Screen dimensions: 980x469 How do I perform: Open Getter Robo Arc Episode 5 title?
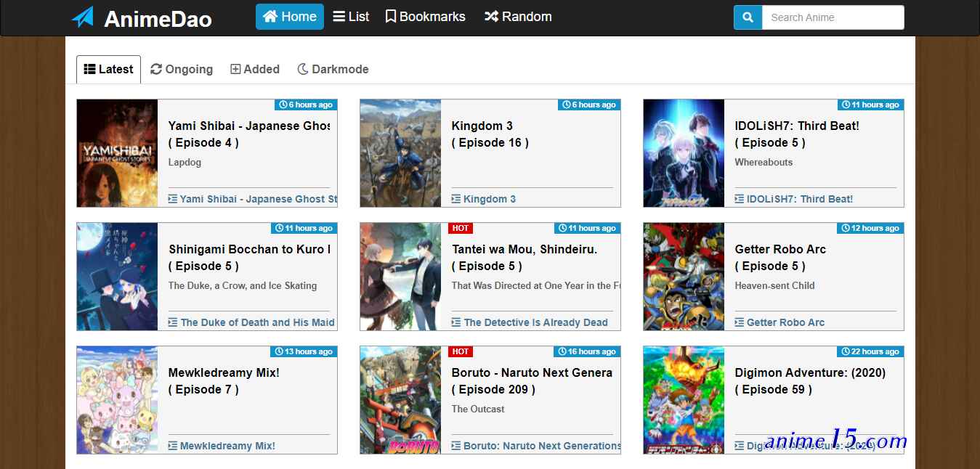(x=780, y=258)
